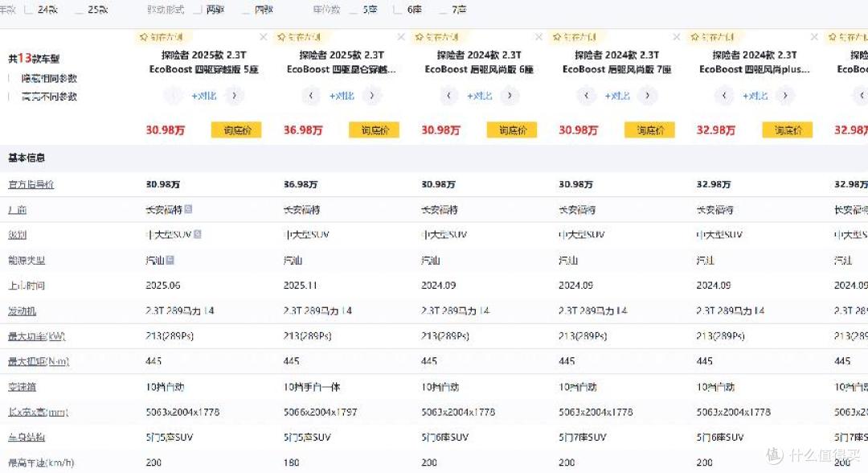Image resolution: width=868 pixels, height=473 pixels.
Task: Request price for 后驱风尚版 7座
Action: (x=650, y=130)
